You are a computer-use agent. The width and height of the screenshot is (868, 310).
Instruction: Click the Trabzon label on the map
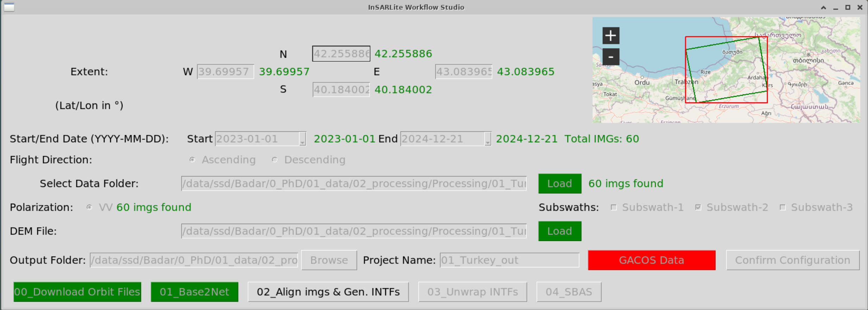click(x=686, y=82)
